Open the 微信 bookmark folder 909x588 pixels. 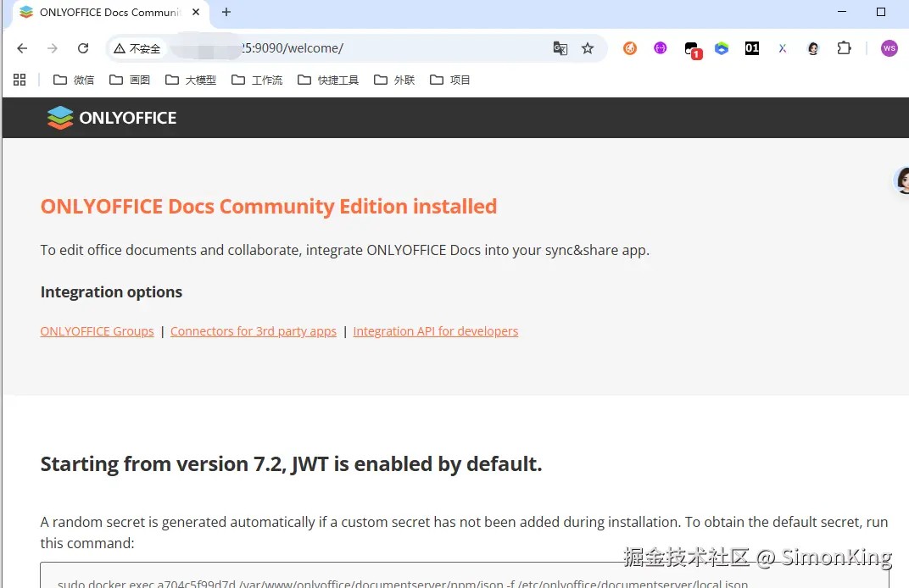coord(74,80)
